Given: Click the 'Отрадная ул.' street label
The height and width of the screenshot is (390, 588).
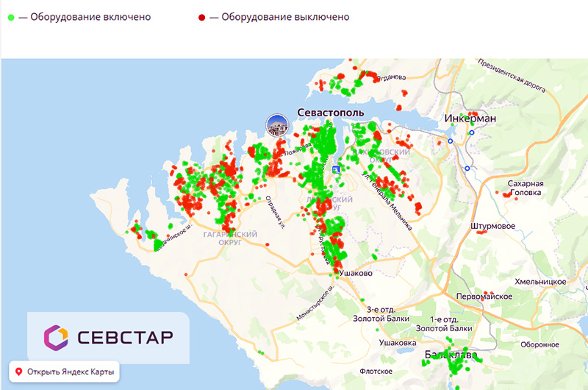Looking at the screenshot, I should pyautogui.click(x=275, y=212).
